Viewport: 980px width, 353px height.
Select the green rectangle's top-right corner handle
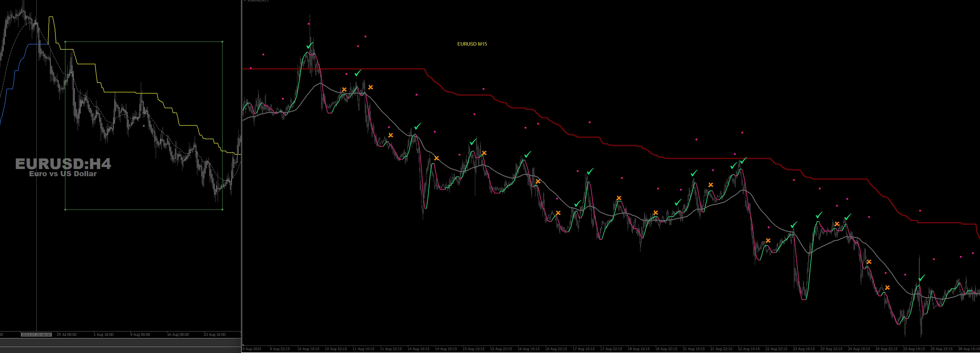click(x=222, y=42)
